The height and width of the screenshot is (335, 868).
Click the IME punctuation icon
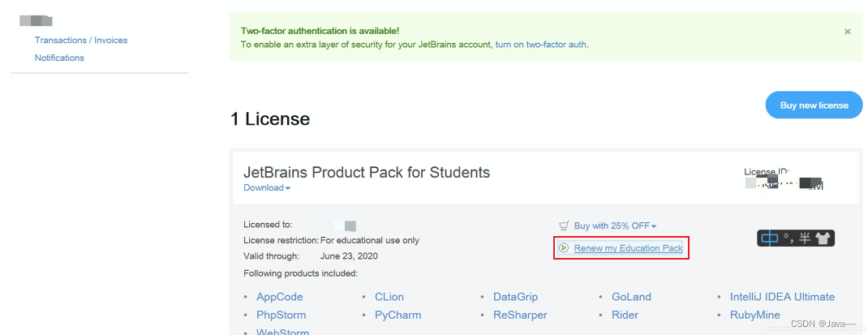tap(788, 238)
